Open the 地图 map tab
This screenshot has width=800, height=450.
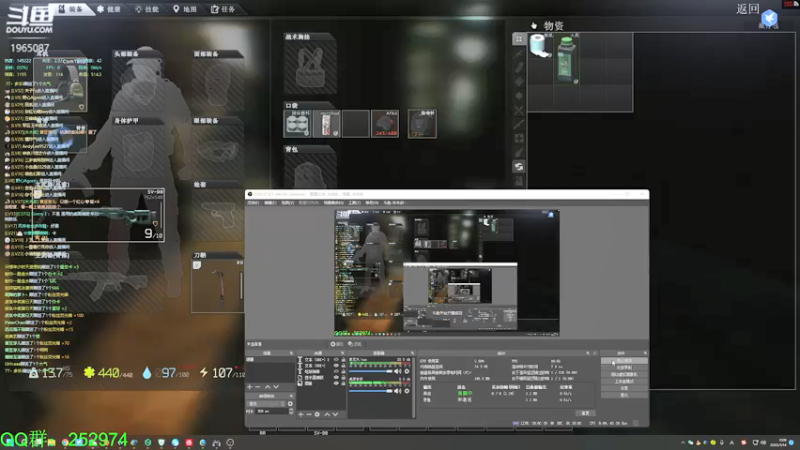click(185, 9)
